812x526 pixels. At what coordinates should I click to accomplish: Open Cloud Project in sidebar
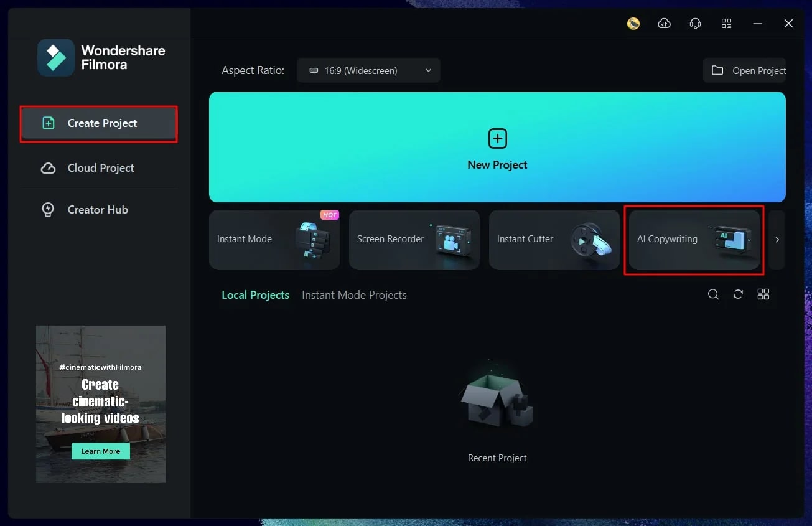point(99,168)
